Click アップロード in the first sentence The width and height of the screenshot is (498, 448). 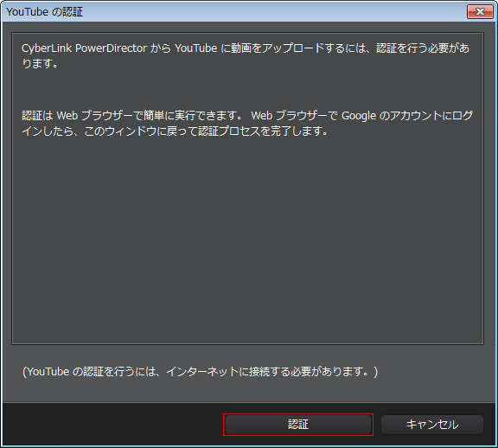(293, 48)
